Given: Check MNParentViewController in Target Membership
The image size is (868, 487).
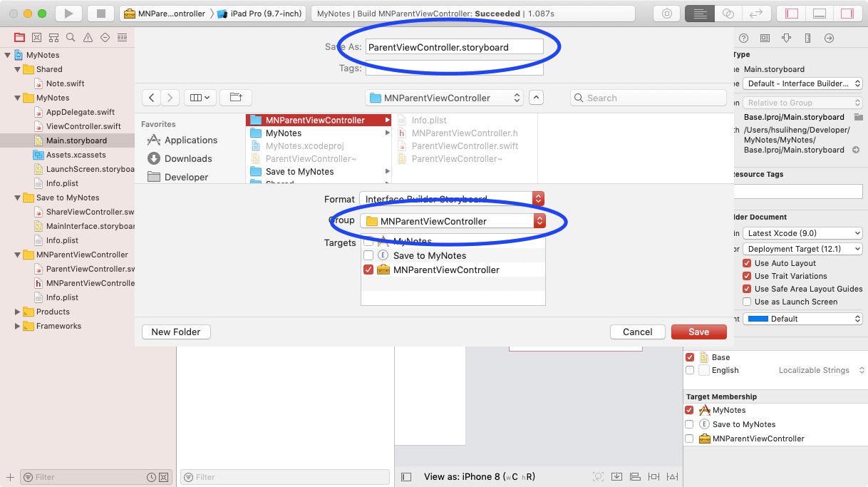Looking at the screenshot, I should [690, 439].
